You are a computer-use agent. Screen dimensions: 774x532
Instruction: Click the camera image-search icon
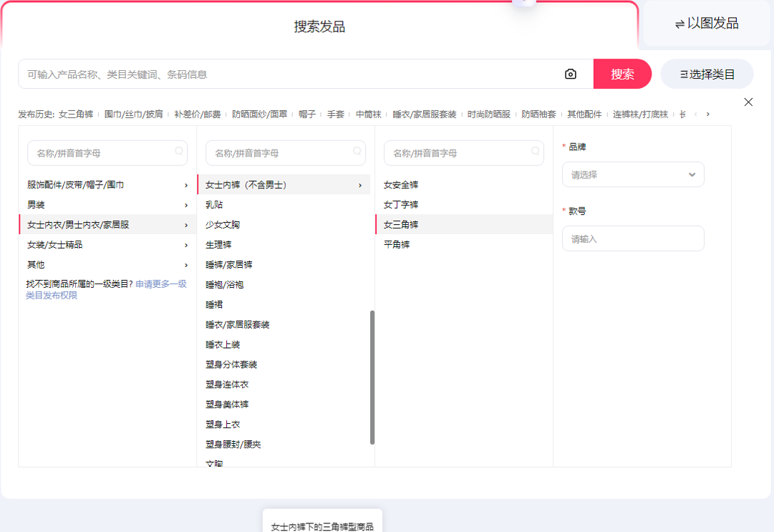(570, 74)
